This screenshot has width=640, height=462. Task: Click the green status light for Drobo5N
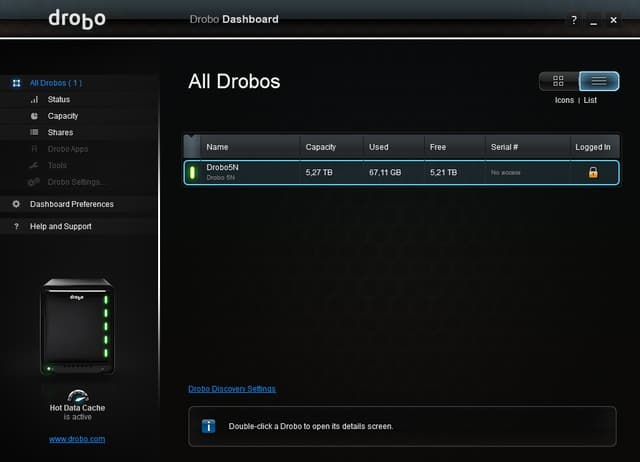(192, 173)
